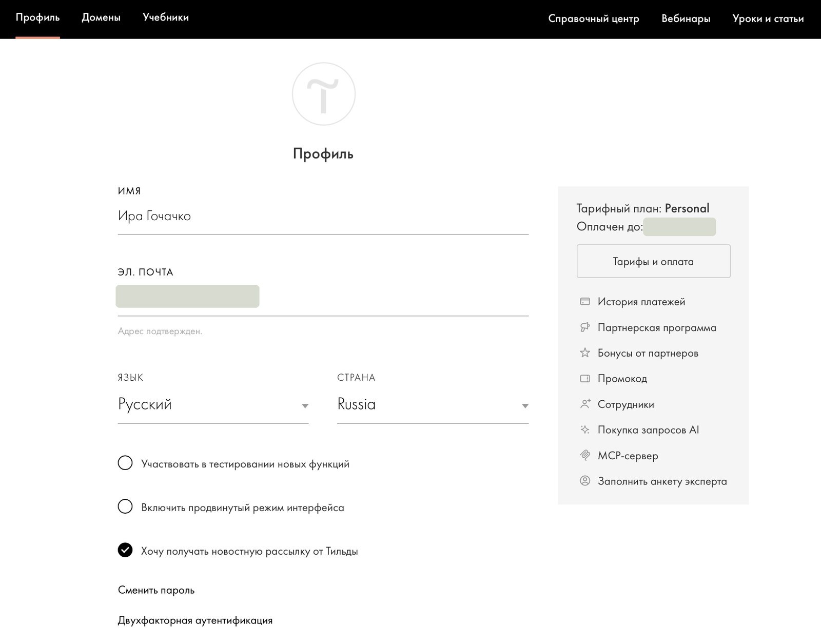Uncheck the Tilda newsletter subscription

[x=125, y=550]
